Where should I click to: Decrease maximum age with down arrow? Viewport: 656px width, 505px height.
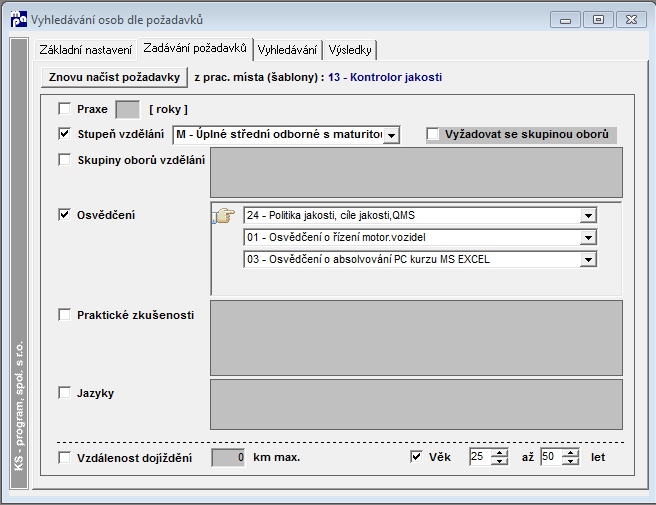[x=571, y=461]
